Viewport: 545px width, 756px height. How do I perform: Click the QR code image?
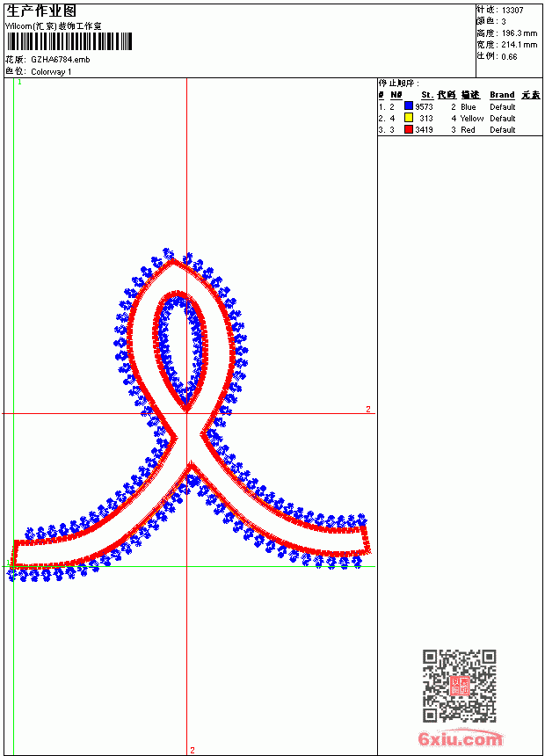[x=460, y=686]
